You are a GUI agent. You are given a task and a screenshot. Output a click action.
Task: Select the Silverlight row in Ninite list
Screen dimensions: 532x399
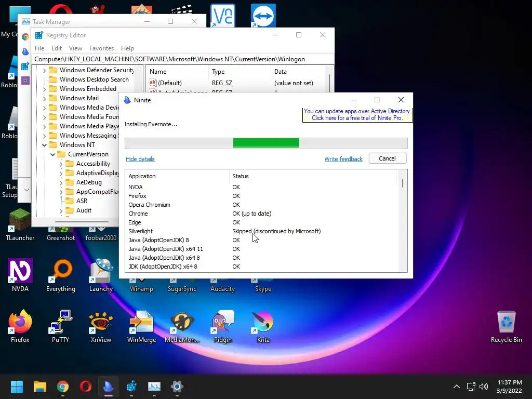coord(261,231)
